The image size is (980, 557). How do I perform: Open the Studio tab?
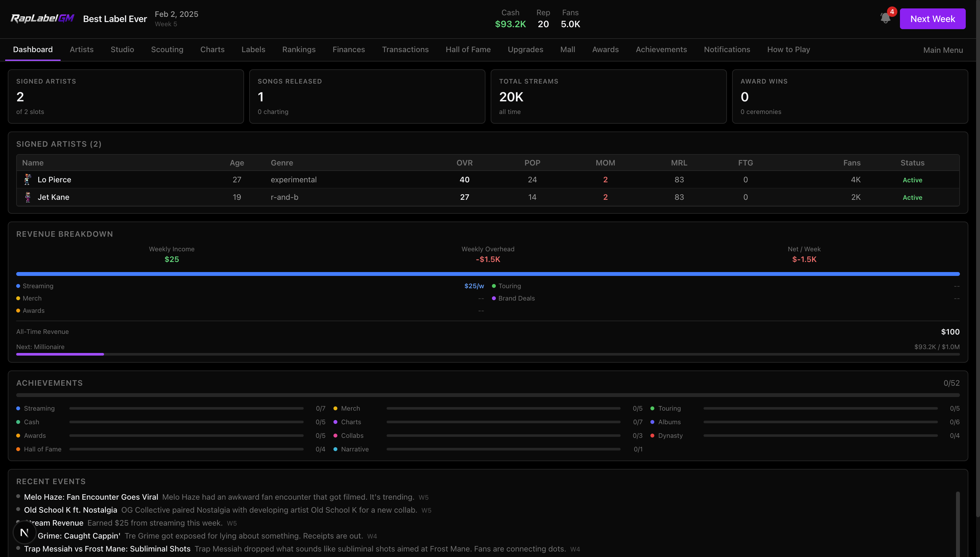(122, 49)
